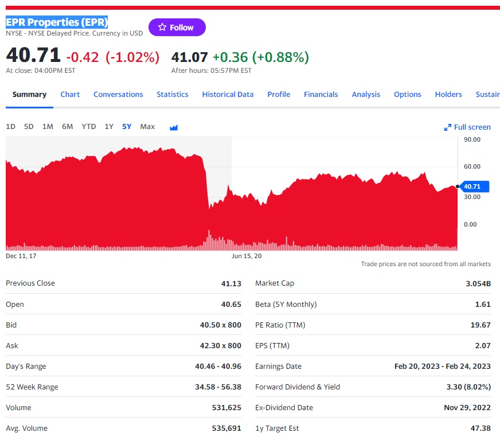This screenshot has width=500, height=448.
Task: Click the EPR Properties (EPR) title
Action: pyautogui.click(x=57, y=22)
